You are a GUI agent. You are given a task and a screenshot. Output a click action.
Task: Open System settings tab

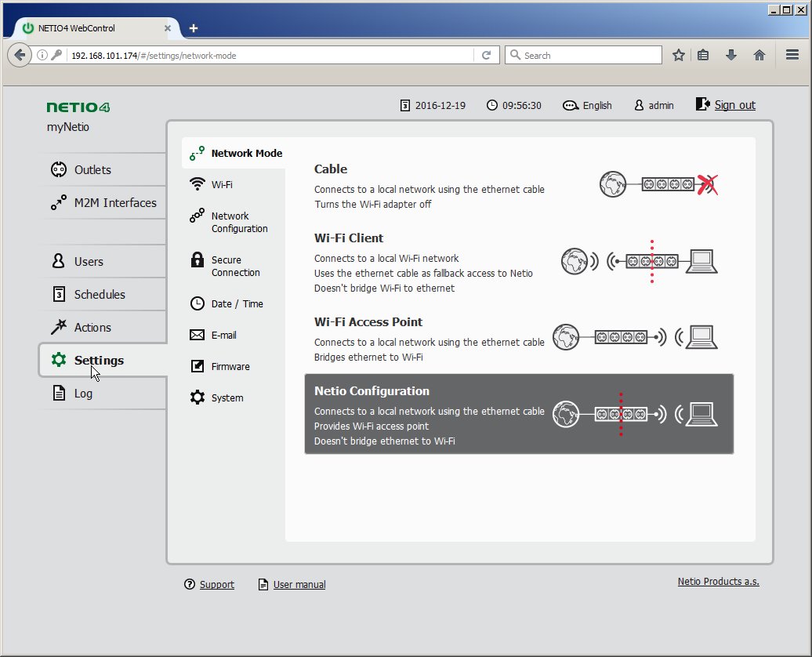coord(227,398)
